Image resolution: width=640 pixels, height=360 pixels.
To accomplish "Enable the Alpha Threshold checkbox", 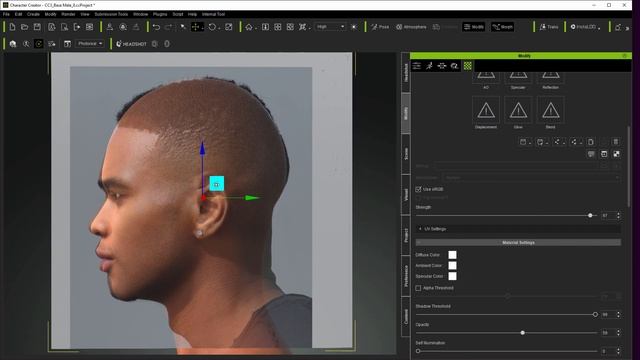I will (x=418, y=288).
